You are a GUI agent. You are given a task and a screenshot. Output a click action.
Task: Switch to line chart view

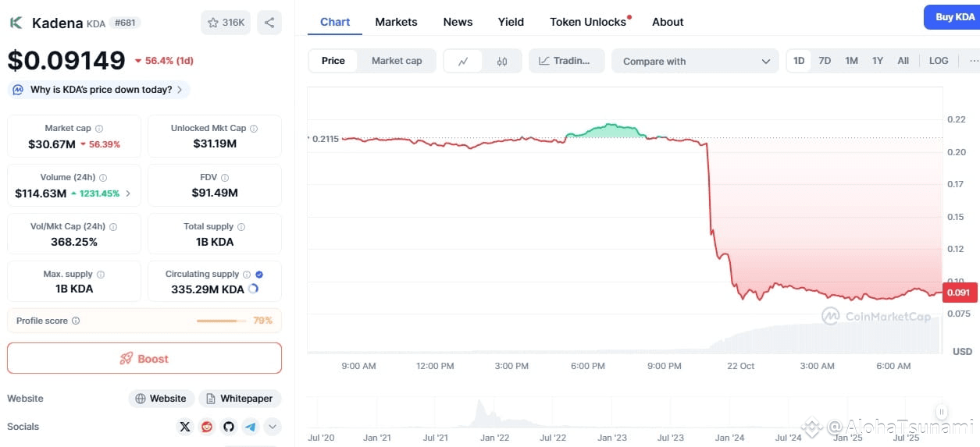[x=463, y=61]
